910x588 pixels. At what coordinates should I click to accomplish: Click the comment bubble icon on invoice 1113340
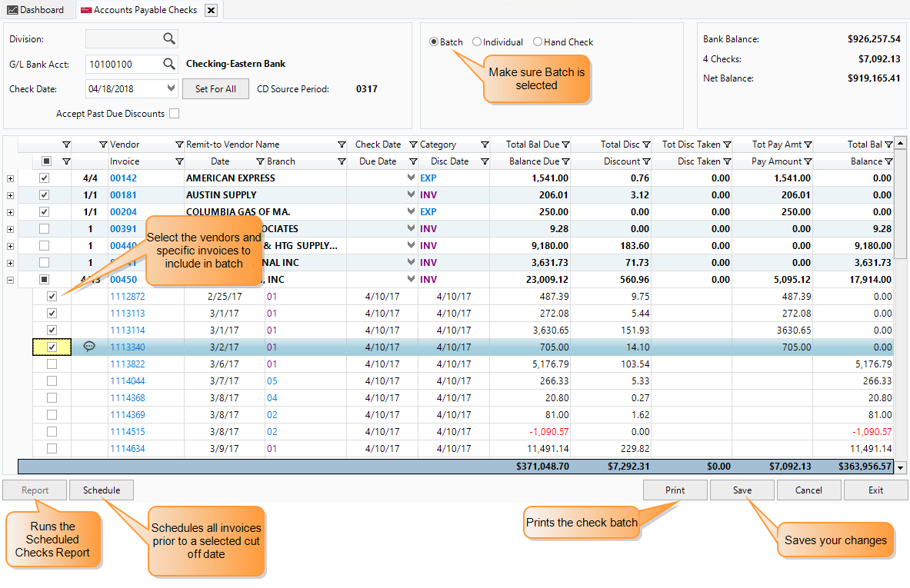coord(89,347)
